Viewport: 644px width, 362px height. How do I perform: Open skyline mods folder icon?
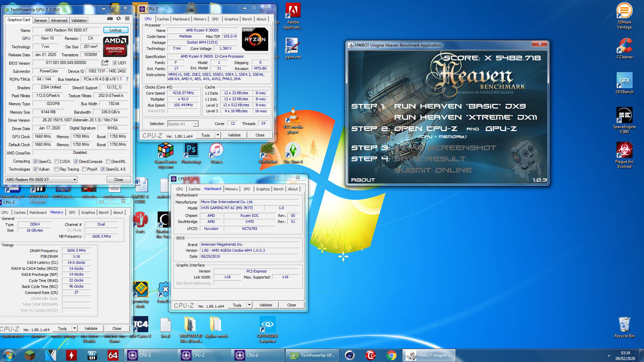coord(216,327)
